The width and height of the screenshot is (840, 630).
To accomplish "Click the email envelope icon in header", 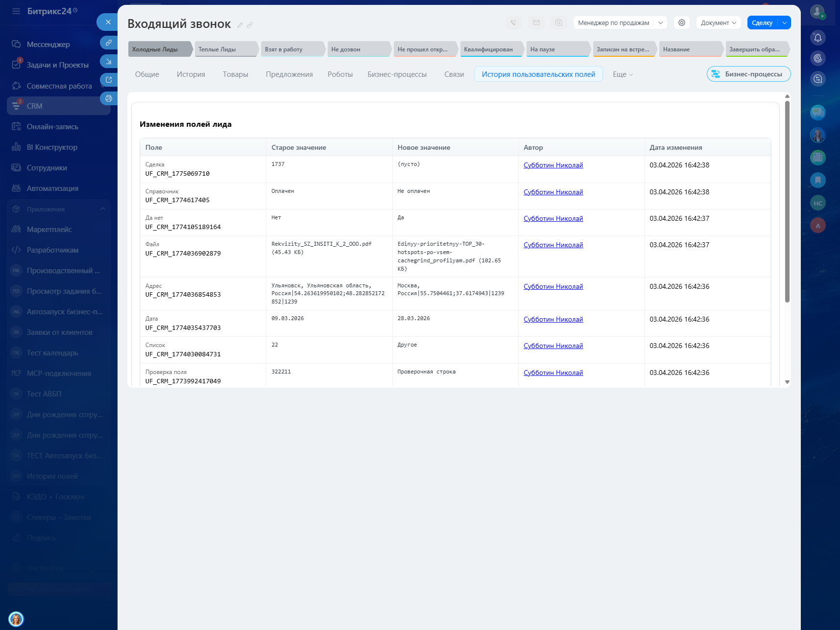I will [536, 23].
